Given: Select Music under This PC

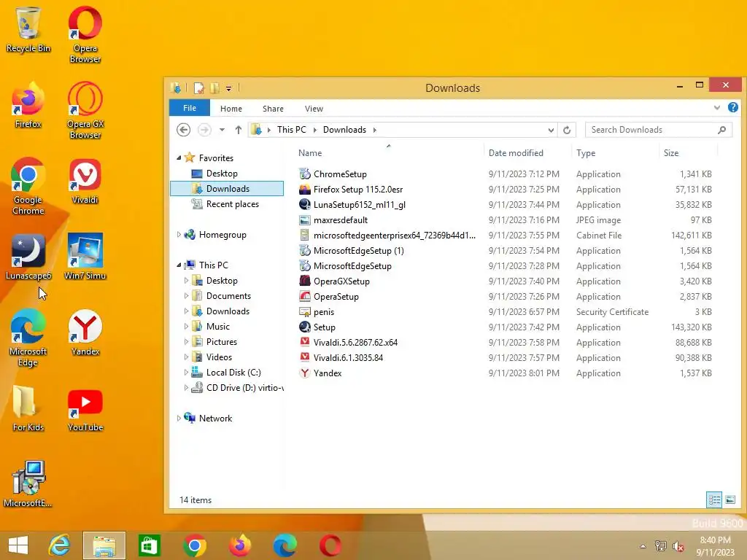Looking at the screenshot, I should tap(217, 326).
